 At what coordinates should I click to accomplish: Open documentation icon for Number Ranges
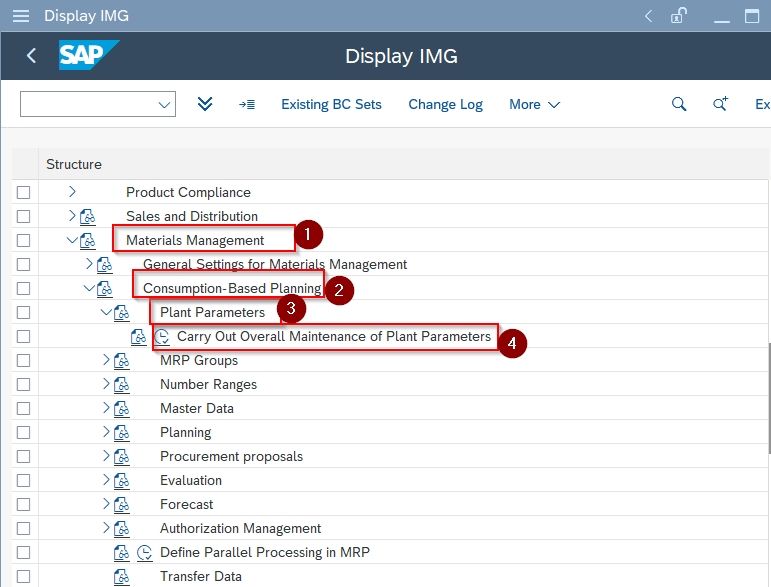pyautogui.click(x=121, y=384)
